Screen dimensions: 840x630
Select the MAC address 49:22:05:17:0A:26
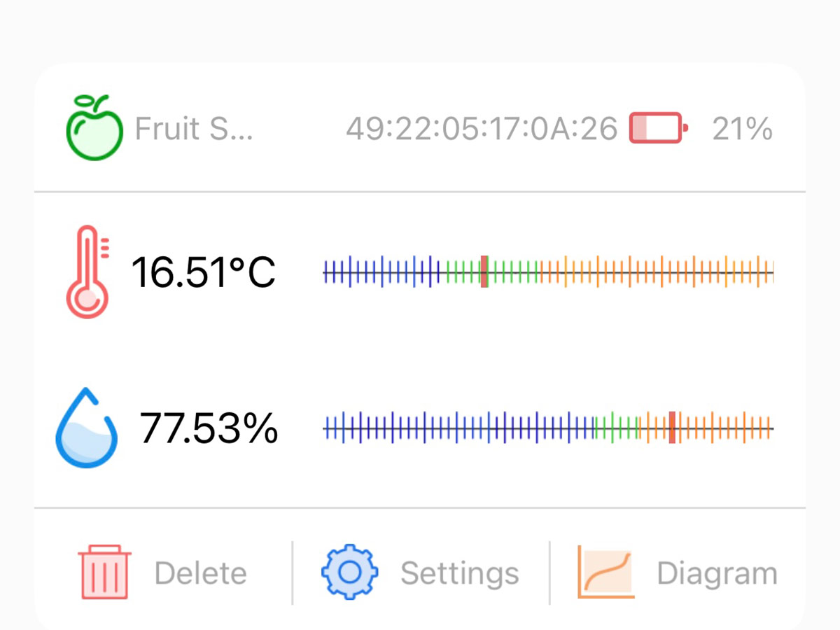pos(482,129)
